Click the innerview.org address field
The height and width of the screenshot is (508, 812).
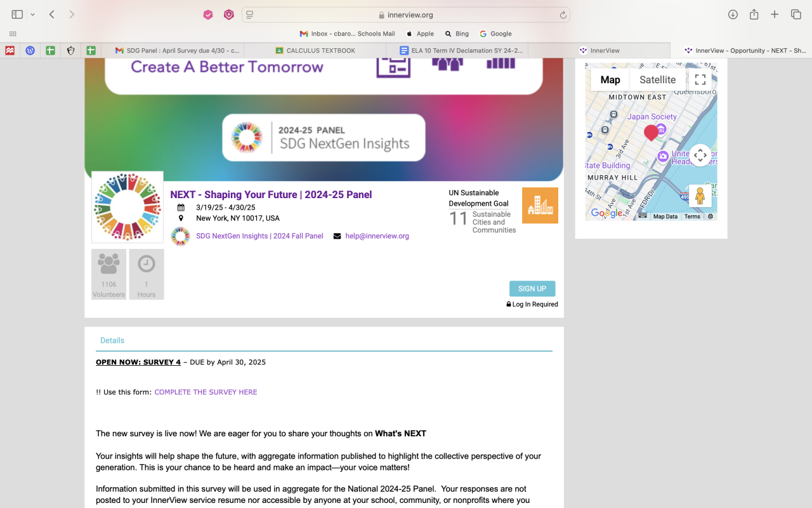tap(406, 15)
